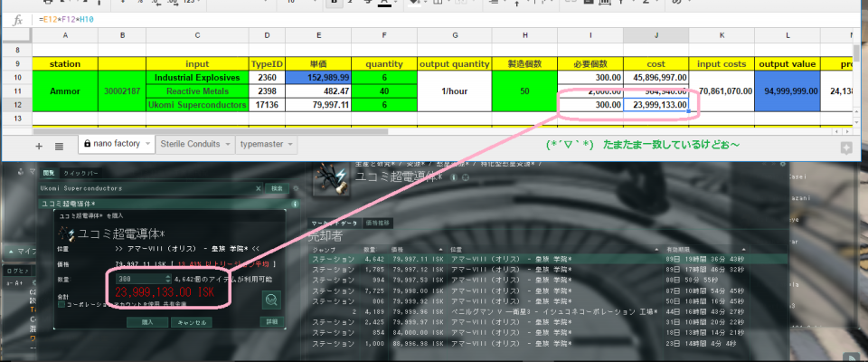
Task: Select the ペニルグマン V sell order row
Action: tap(548, 311)
